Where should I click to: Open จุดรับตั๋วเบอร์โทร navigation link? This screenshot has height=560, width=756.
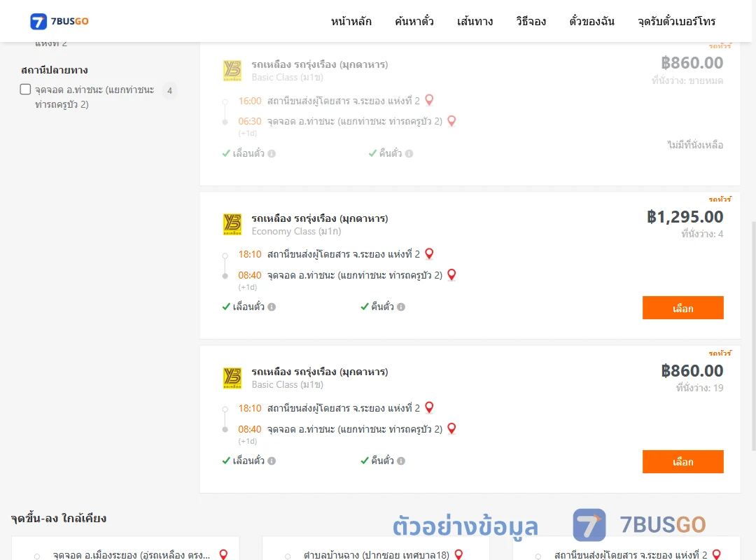click(x=676, y=21)
